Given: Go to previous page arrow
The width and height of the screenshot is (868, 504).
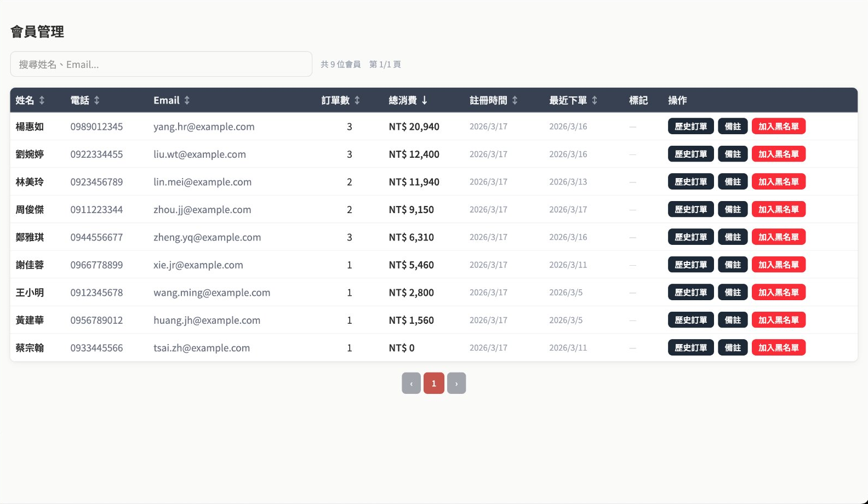Looking at the screenshot, I should 411,383.
